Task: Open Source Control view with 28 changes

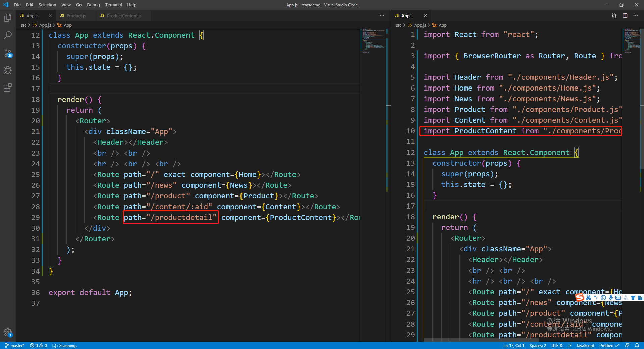Action: pos(8,53)
